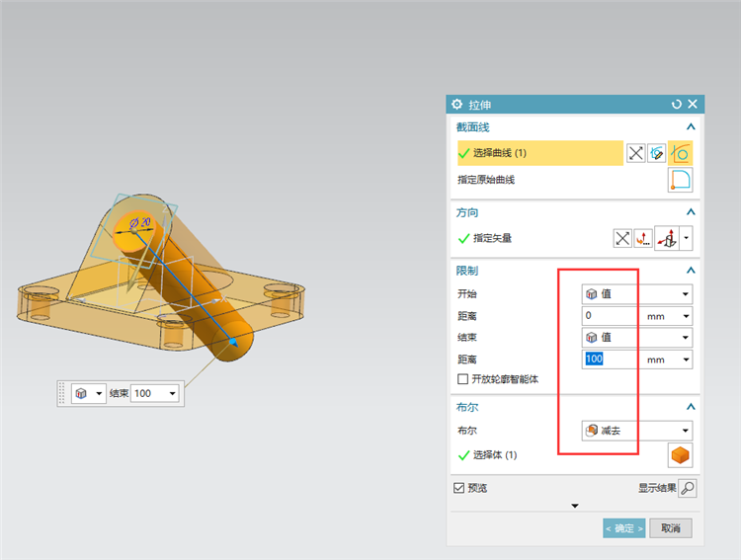741x560 pixels.
Task: Click the 指定原始曲线 icon
Action: pyautogui.click(x=680, y=180)
